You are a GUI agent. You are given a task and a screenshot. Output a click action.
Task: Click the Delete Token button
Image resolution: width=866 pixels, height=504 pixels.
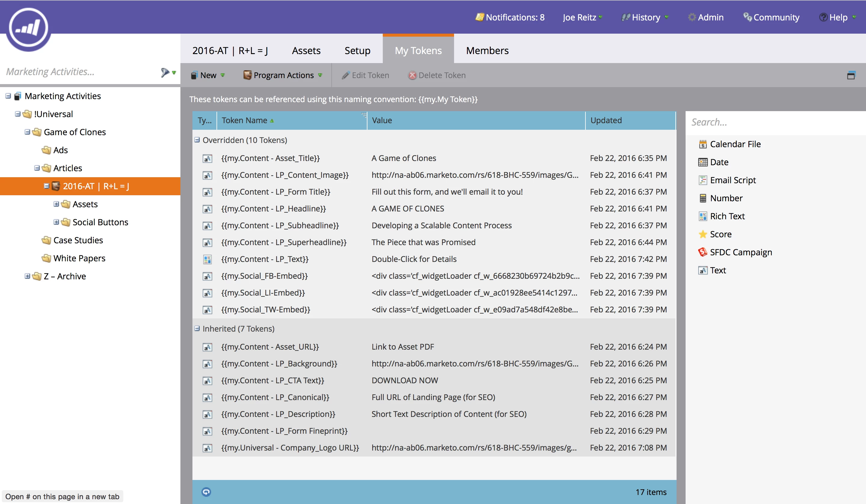(437, 75)
